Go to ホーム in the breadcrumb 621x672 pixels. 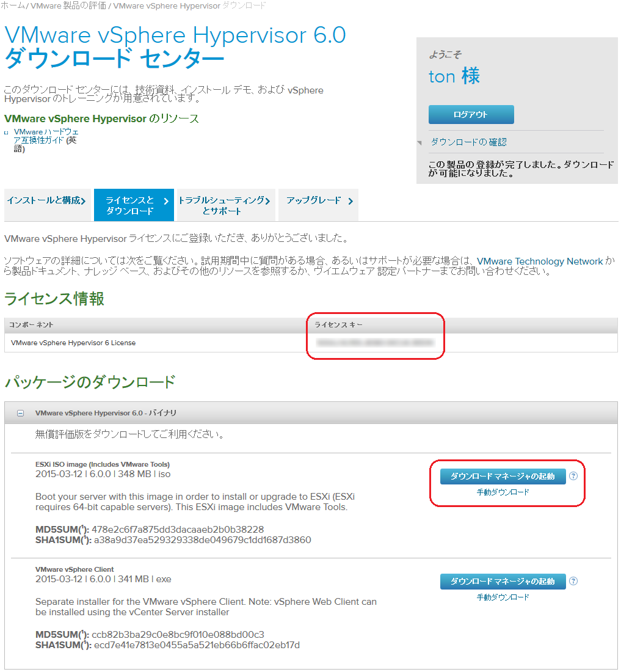point(12,5)
